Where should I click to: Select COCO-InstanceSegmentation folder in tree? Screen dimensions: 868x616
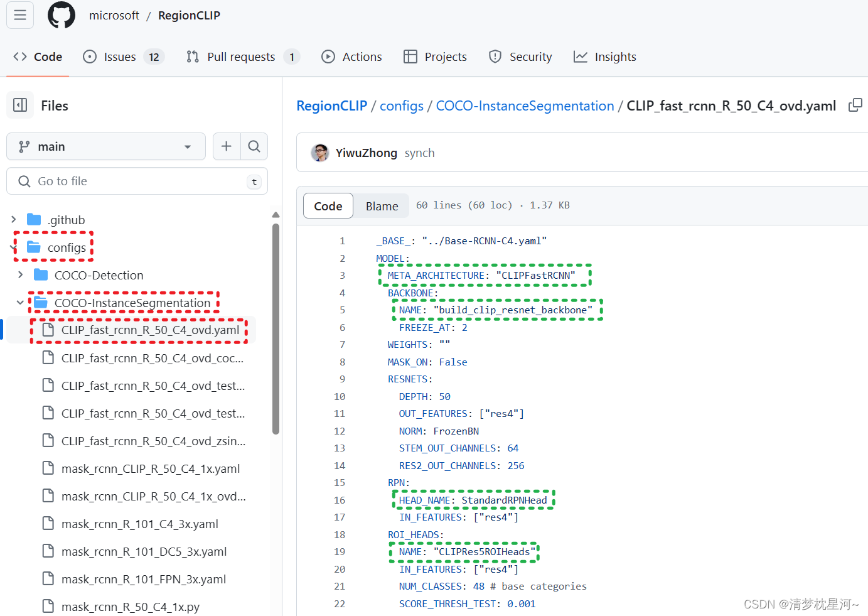coord(132,303)
